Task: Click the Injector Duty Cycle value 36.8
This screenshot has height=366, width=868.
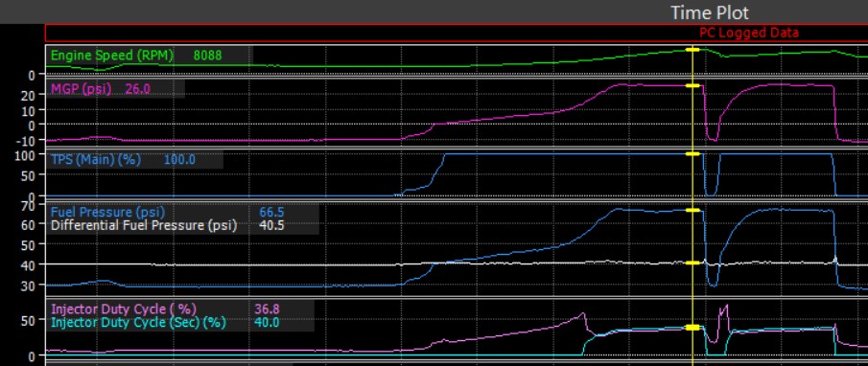Action: pos(267,309)
